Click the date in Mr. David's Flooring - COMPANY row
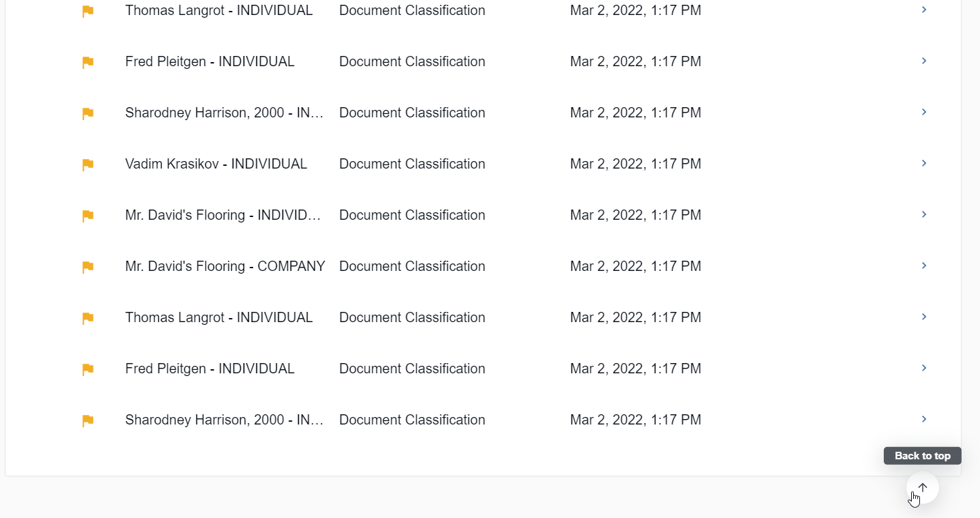 (636, 266)
